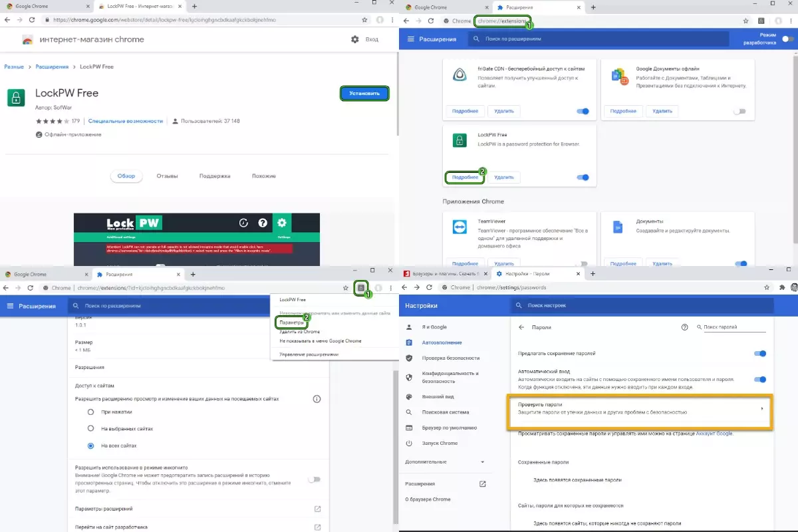Click the info icon beside site access setting

tap(317, 399)
